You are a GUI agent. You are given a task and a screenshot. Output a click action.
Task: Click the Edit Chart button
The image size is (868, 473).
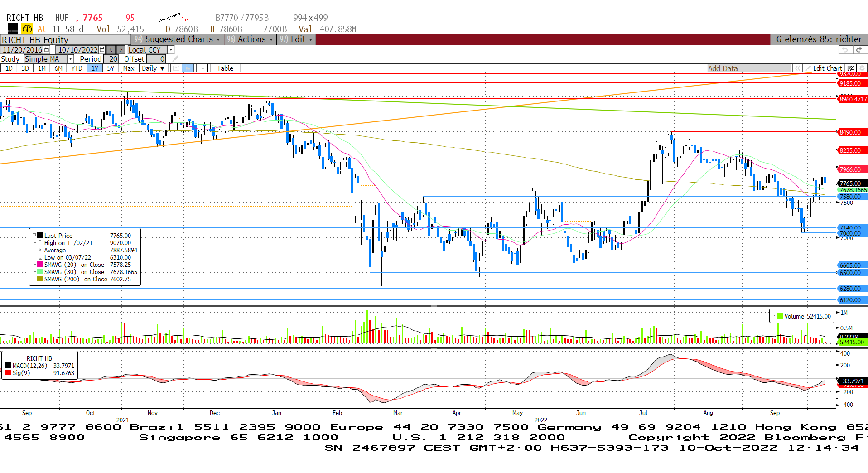823,68
